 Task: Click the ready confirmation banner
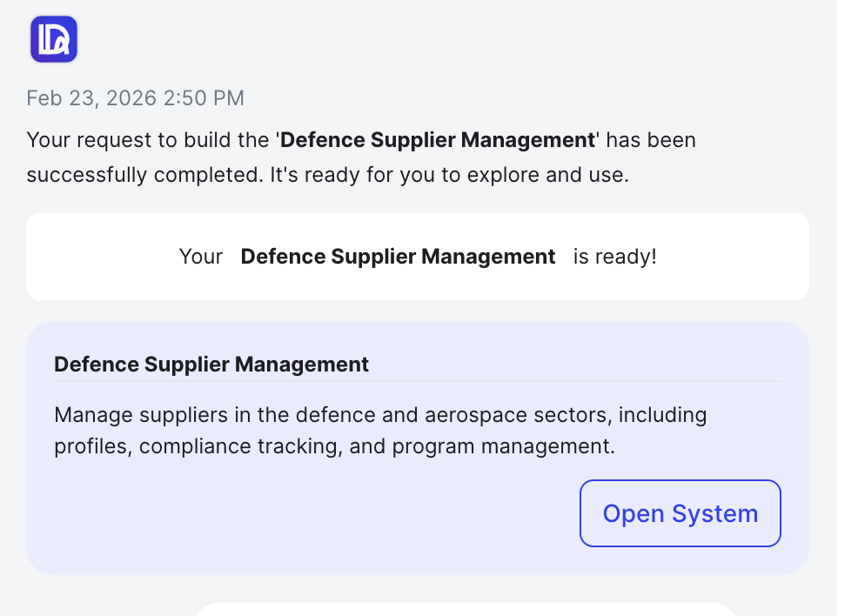coord(418,257)
